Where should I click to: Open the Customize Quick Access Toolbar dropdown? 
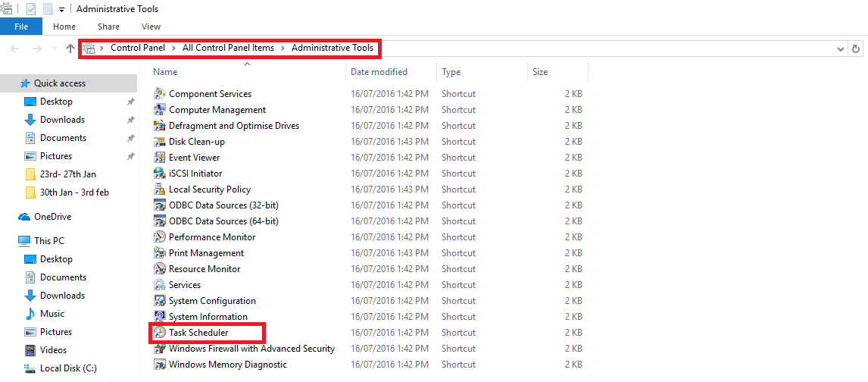point(61,9)
